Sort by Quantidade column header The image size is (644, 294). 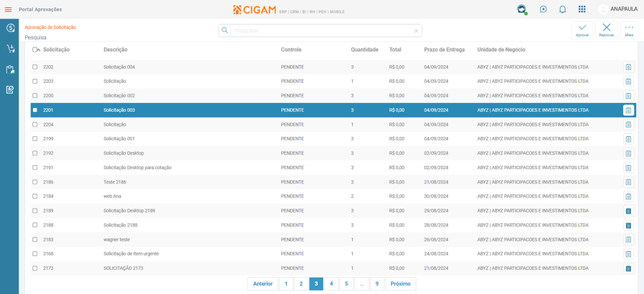pyautogui.click(x=364, y=50)
